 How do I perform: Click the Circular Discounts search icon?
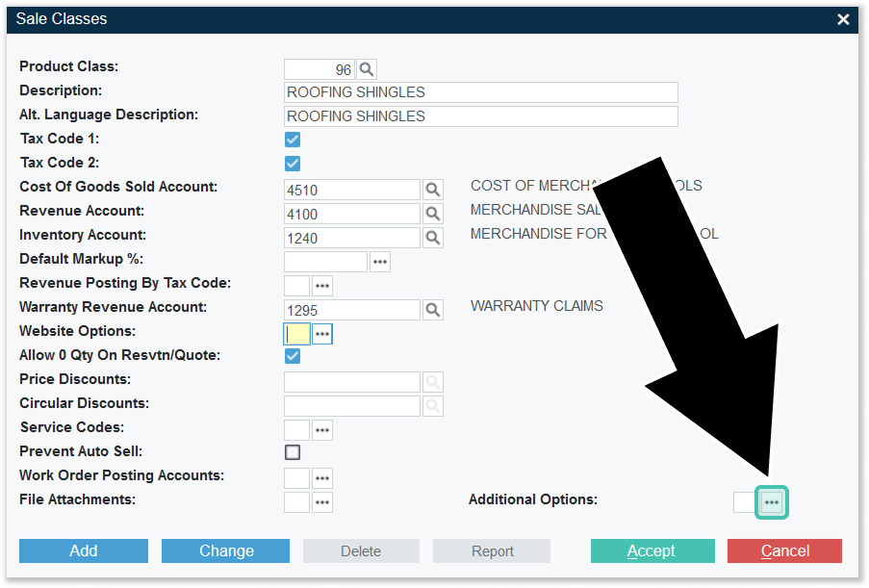pyautogui.click(x=433, y=406)
